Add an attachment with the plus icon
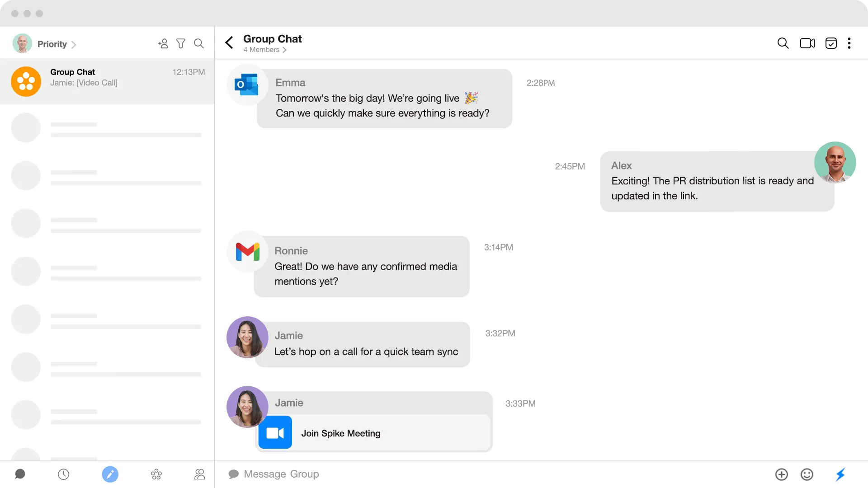 (x=781, y=474)
